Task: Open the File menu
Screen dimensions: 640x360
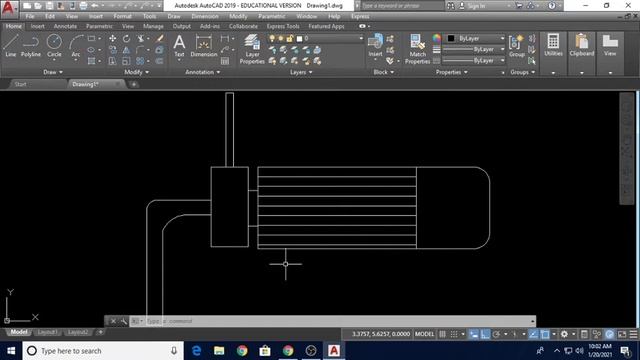Action: pos(30,16)
